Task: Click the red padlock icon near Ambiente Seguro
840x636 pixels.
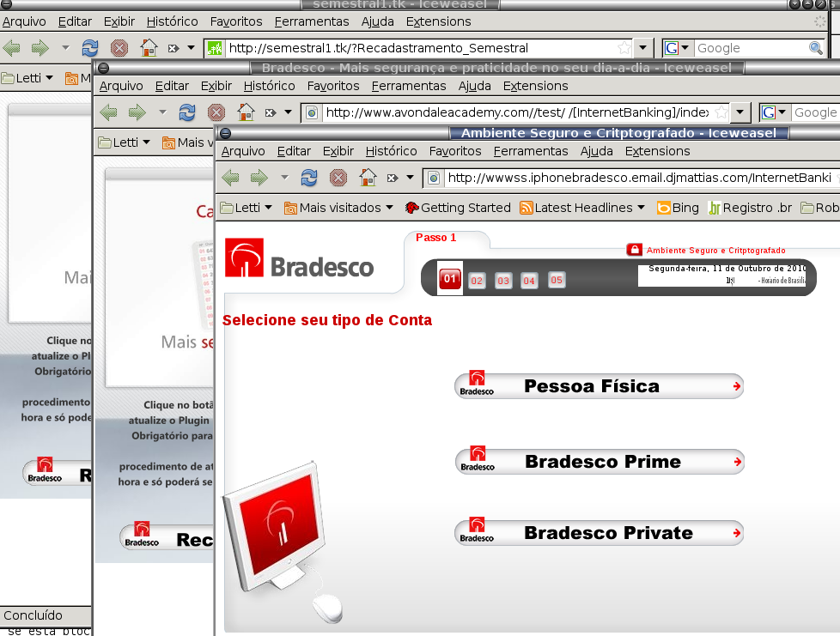Action: tap(634, 250)
